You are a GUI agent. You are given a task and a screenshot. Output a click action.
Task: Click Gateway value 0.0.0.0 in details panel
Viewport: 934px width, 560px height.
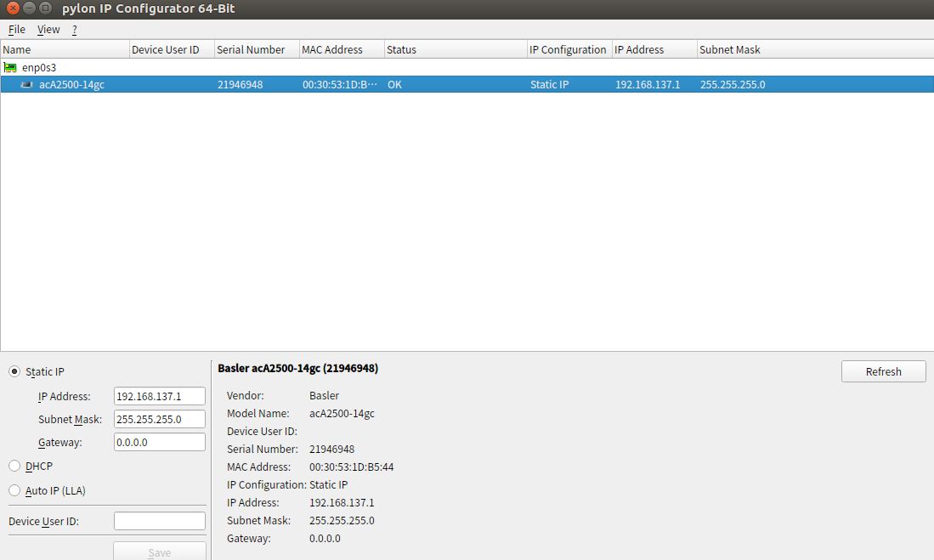pos(325,539)
